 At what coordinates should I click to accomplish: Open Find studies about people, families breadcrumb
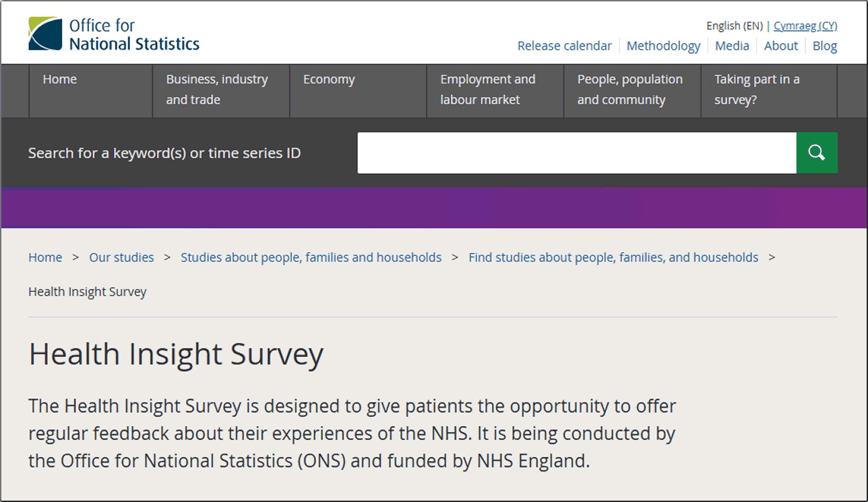(x=613, y=257)
